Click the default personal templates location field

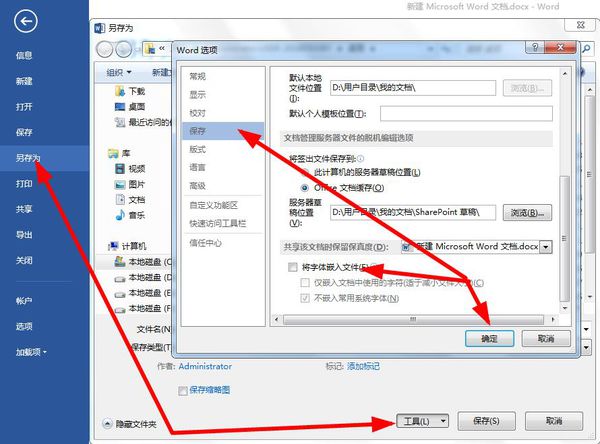click(466, 113)
